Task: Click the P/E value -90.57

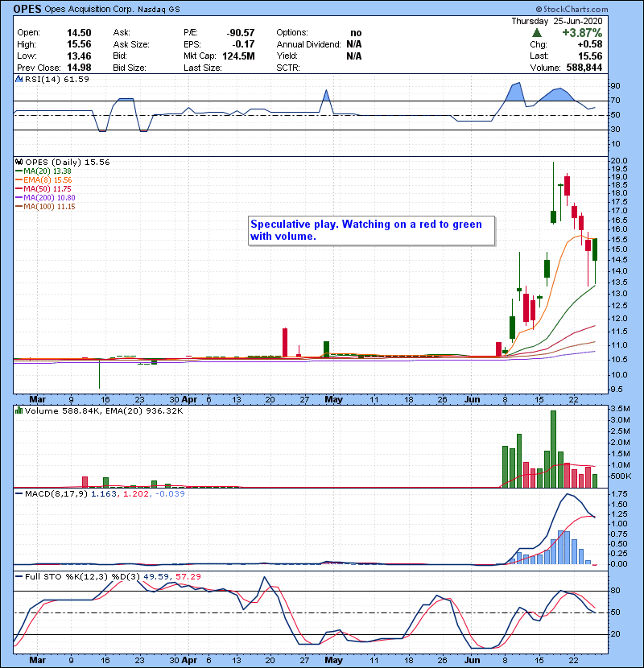Action: coord(241,33)
